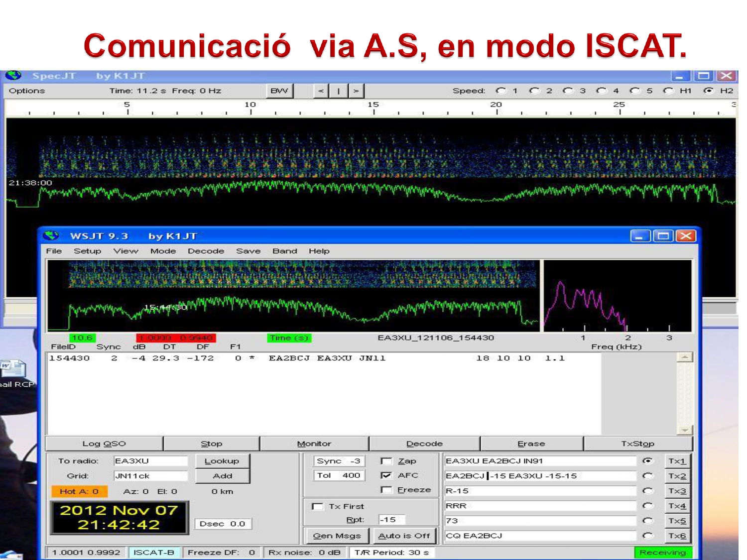
Task: Click the left arrow button in SpecJT toolbar
Action: pos(321,91)
